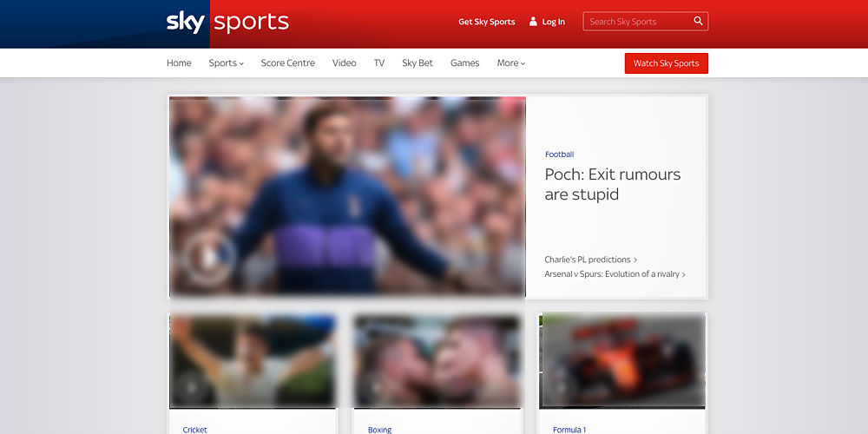Image resolution: width=868 pixels, height=434 pixels.
Task: Click the Sky Sports logo
Action: (x=227, y=23)
